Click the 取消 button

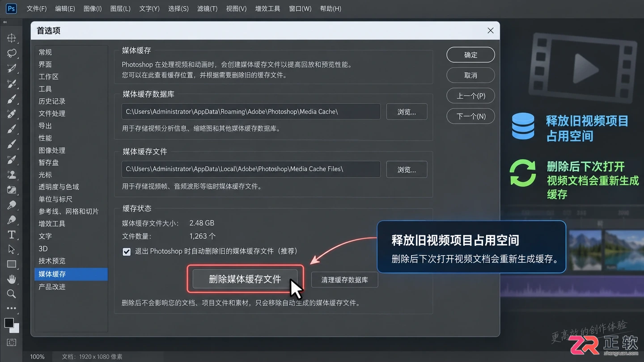(470, 75)
